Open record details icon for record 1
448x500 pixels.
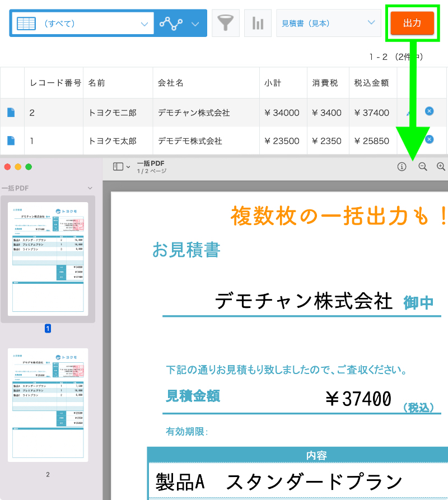pos(11,141)
